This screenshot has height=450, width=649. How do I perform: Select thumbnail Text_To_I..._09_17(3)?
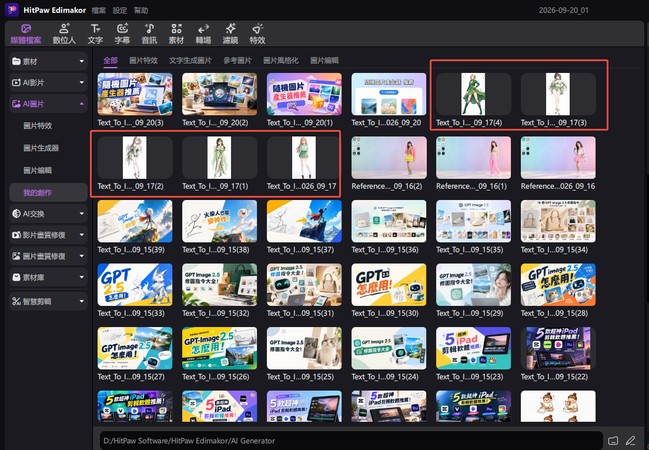[x=558, y=94]
